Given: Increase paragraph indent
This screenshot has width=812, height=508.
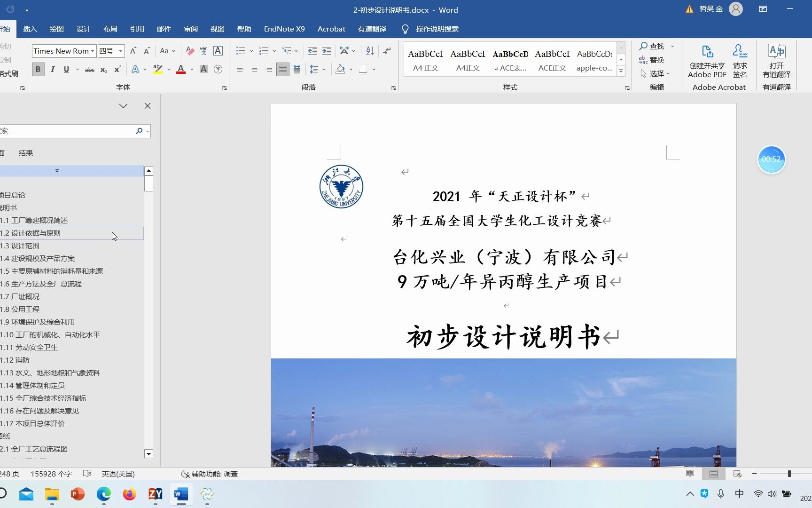Looking at the screenshot, I should [x=327, y=51].
